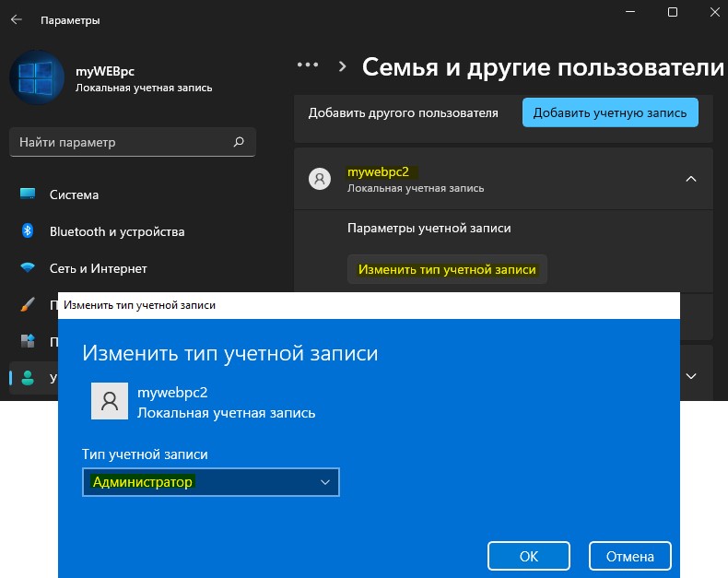This screenshot has height=578, width=728.
Task: Click the personalization paintbrush icon
Action: [28, 304]
